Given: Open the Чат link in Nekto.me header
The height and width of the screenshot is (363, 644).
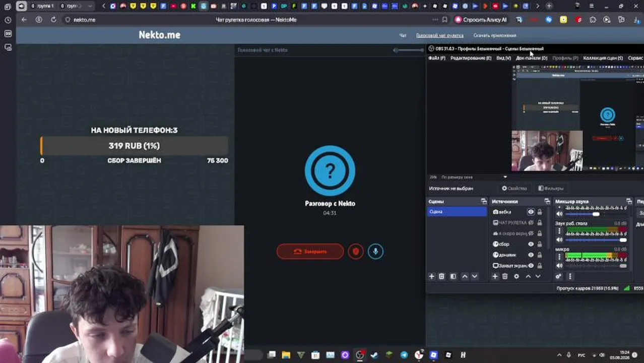Looking at the screenshot, I should click(x=403, y=35).
